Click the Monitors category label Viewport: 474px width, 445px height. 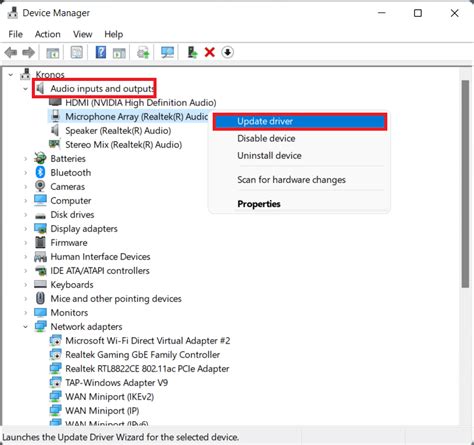(x=69, y=312)
